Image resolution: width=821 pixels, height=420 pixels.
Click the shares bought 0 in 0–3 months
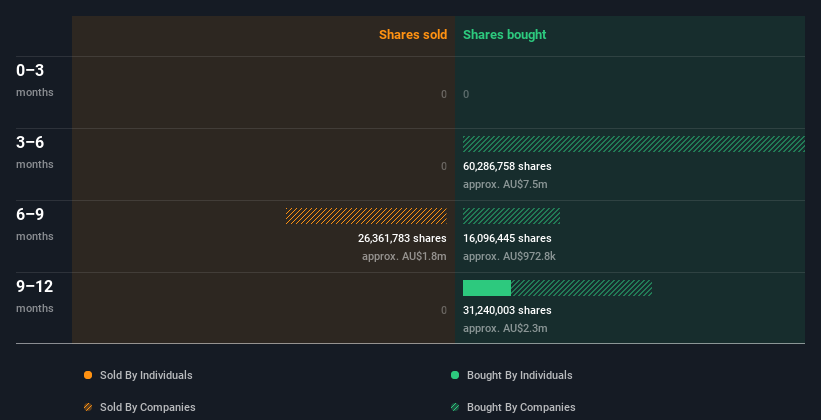pyautogui.click(x=466, y=94)
